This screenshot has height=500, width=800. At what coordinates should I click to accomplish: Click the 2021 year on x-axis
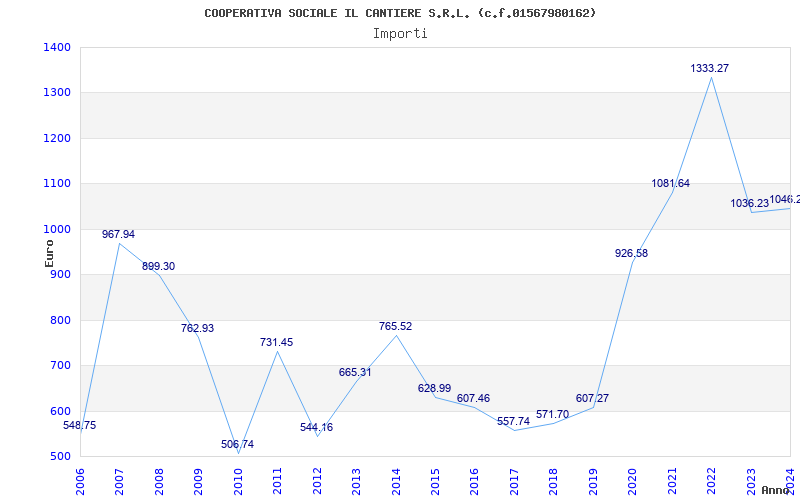672,481
